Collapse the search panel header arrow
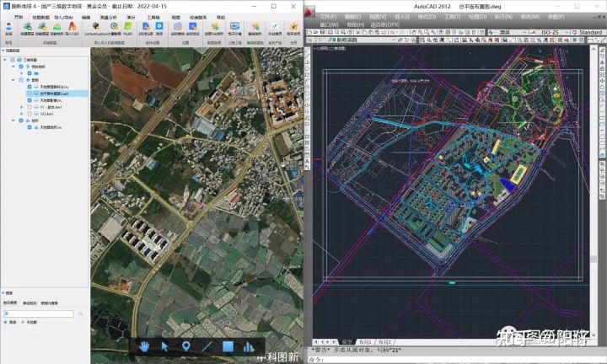The height and width of the screenshot is (364, 607). point(3,293)
